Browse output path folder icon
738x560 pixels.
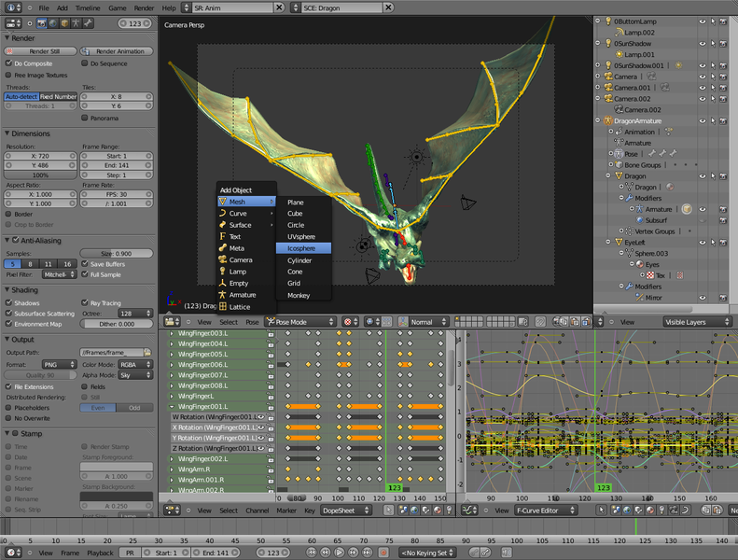click(147, 352)
